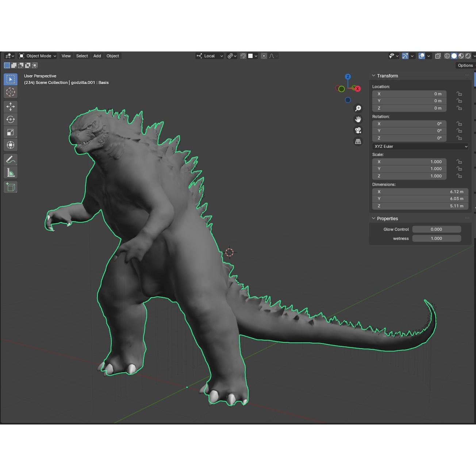The image size is (476, 476).
Task: Open the Object menu
Action: 113,56
